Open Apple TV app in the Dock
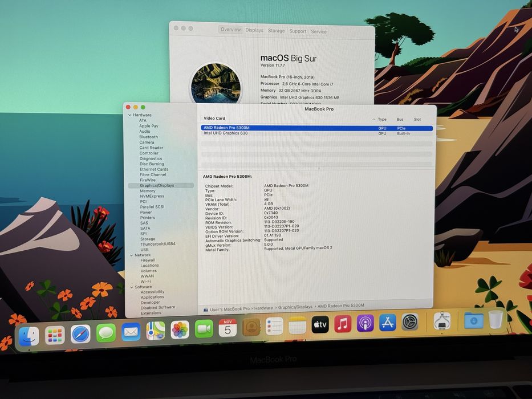 point(320,325)
